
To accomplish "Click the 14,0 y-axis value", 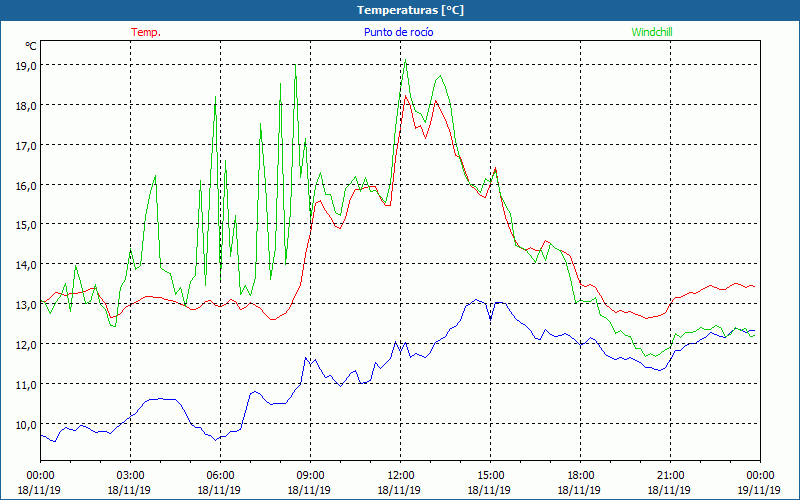I will click(26, 264).
